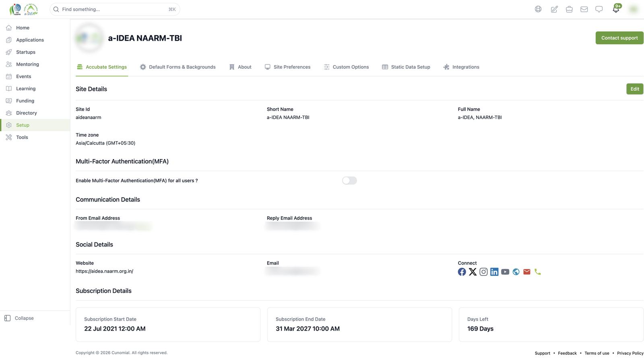Open the Terms of use footer link
This screenshot has height=358, width=644.
(x=597, y=353)
